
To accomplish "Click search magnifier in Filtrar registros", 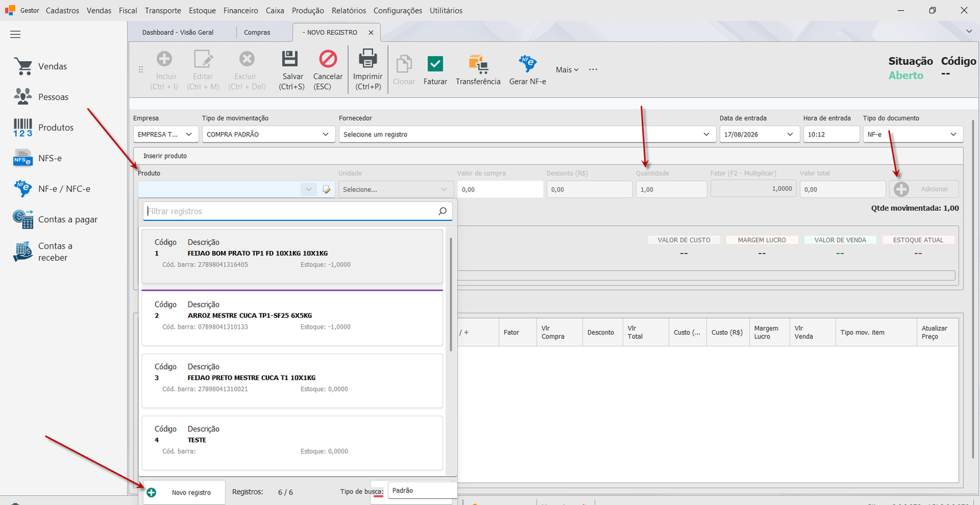I will click(442, 211).
